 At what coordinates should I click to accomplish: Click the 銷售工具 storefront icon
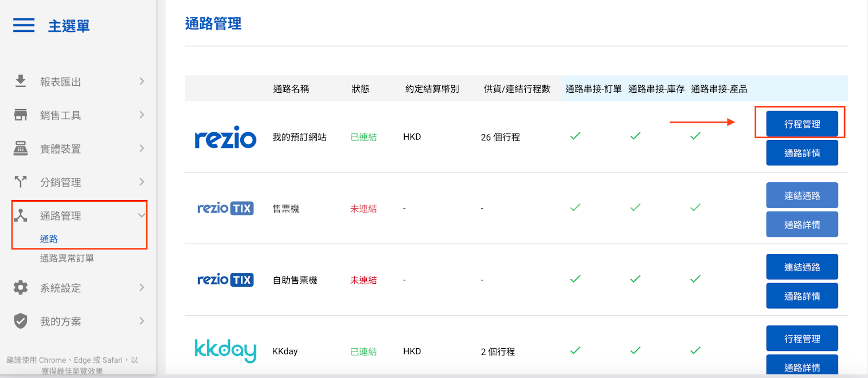point(21,115)
